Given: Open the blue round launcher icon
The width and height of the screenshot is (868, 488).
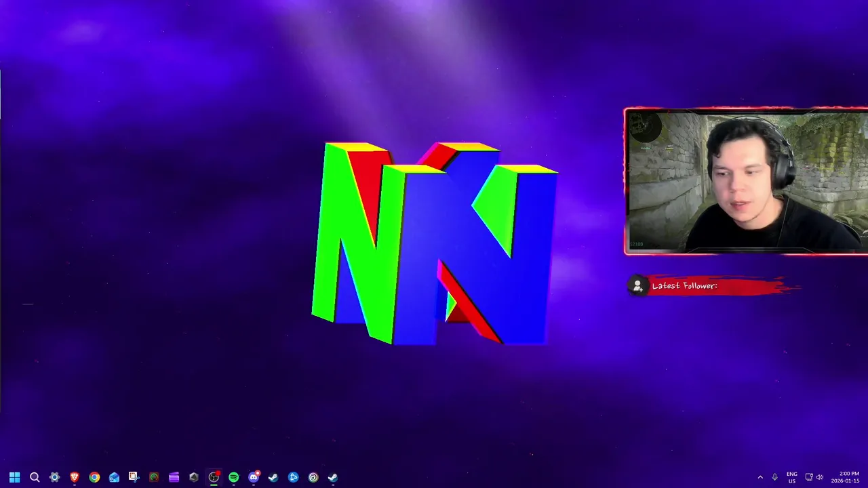Looking at the screenshot, I should pos(293,477).
